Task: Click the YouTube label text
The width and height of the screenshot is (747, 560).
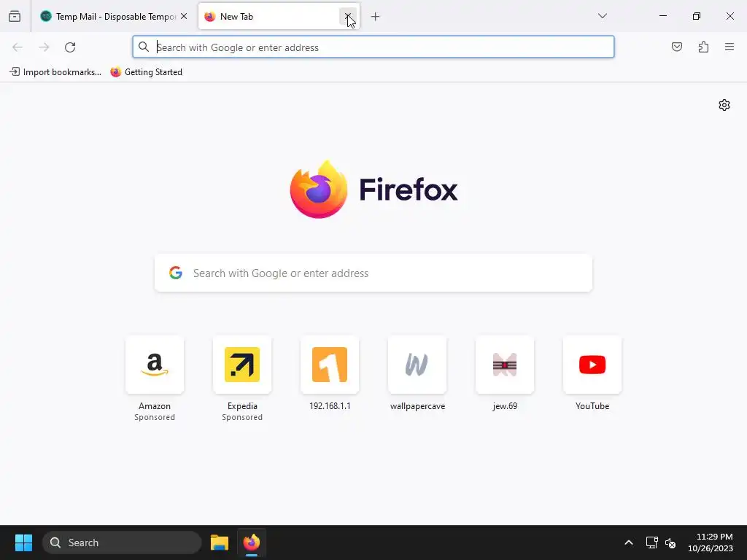Action: [592, 406]
